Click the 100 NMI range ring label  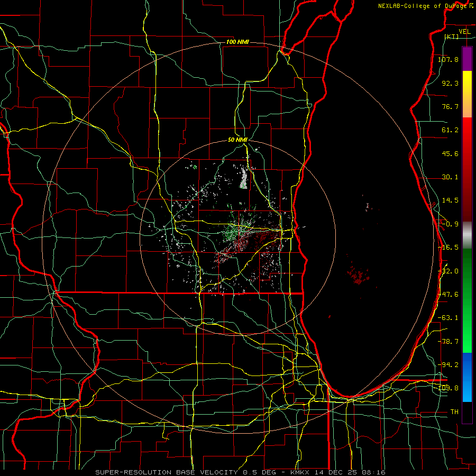pos(237,42)
